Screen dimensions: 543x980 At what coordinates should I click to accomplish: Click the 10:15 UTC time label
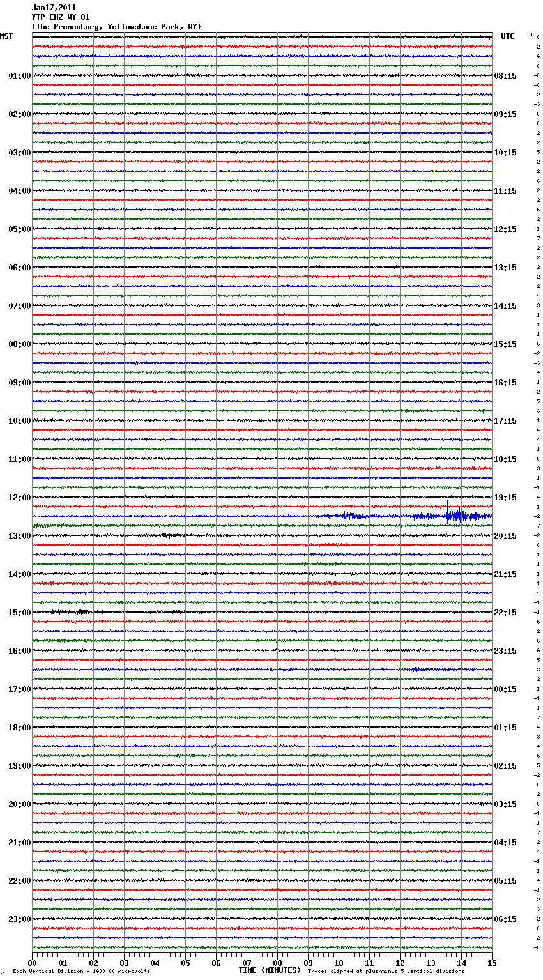pyautogui.click(x=505, y=153)
